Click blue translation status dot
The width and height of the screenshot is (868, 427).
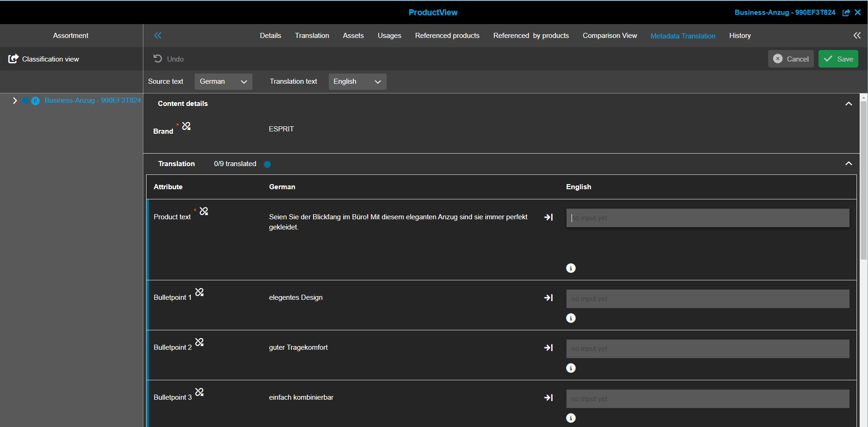point(267,164)
